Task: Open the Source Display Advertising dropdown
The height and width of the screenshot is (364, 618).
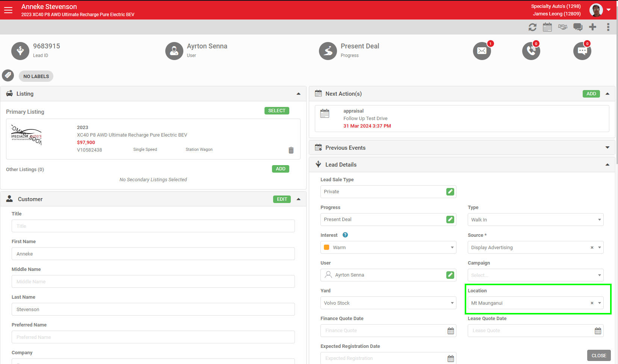Action: (x=536, y=247)
